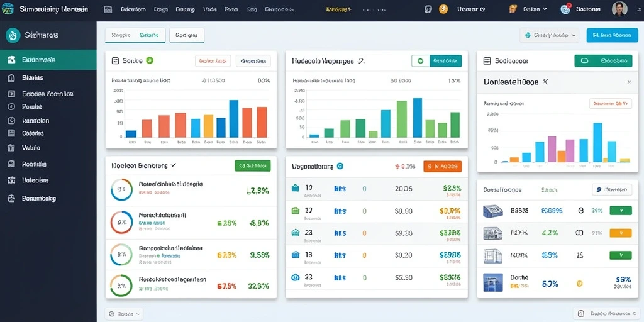
Task: Toggle the green switch button in top-right card header
Action: click(603, 61)
